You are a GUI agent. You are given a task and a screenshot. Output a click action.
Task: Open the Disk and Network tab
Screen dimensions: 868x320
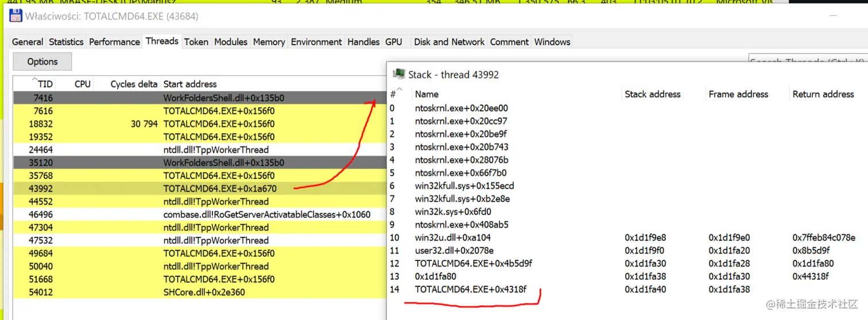click(449, 42)
